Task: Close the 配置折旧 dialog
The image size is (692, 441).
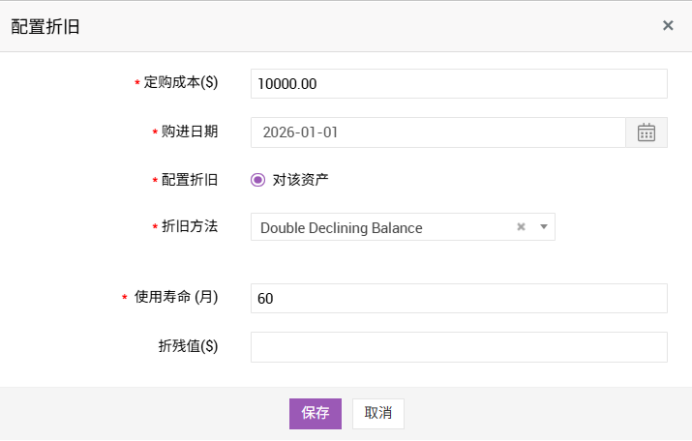Action: click(x=668, y=26)
